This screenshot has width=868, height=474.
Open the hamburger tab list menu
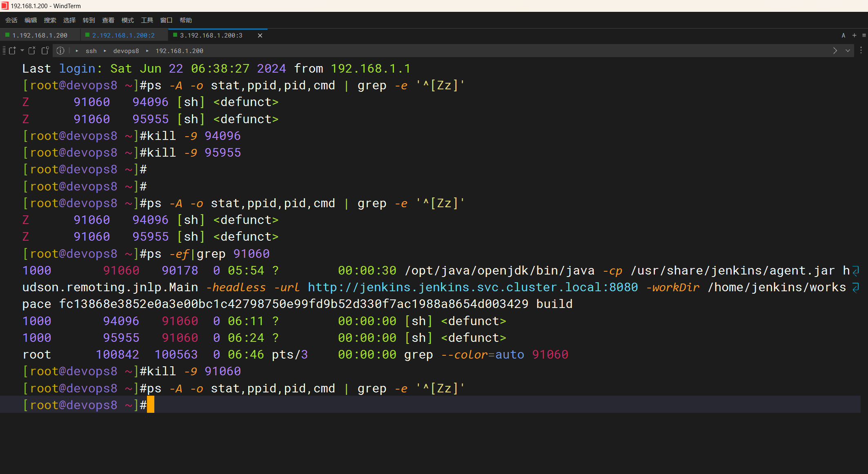[x=864, y=35]
